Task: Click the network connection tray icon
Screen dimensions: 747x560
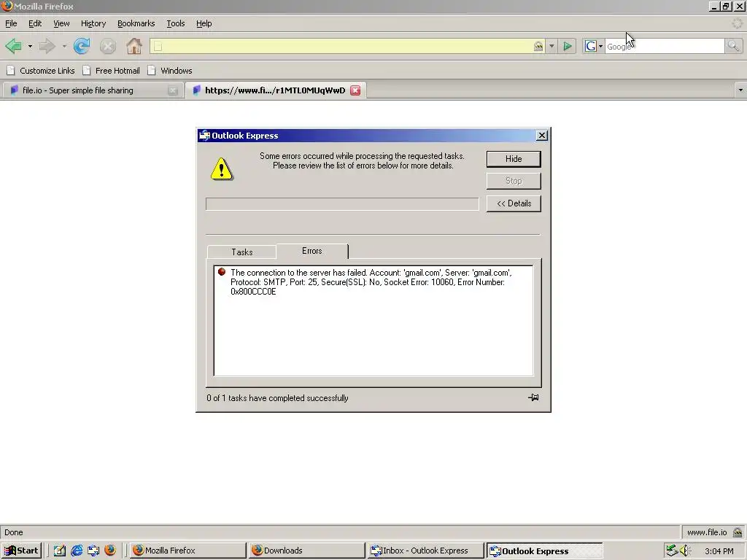Action: coord(672,551)
